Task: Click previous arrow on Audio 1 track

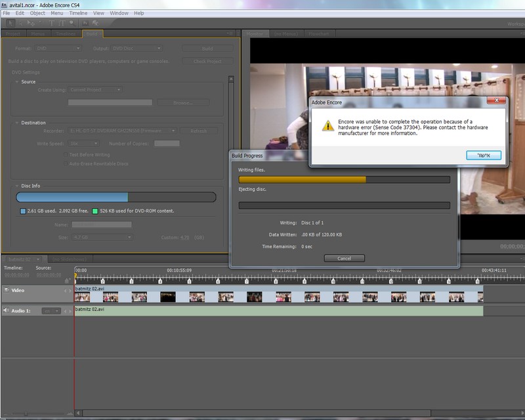Action: [65, 311]
